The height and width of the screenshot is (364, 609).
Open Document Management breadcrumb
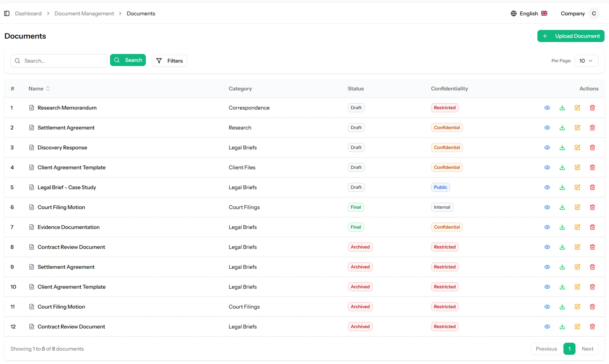pyautogui.click(x=84, y=14)
